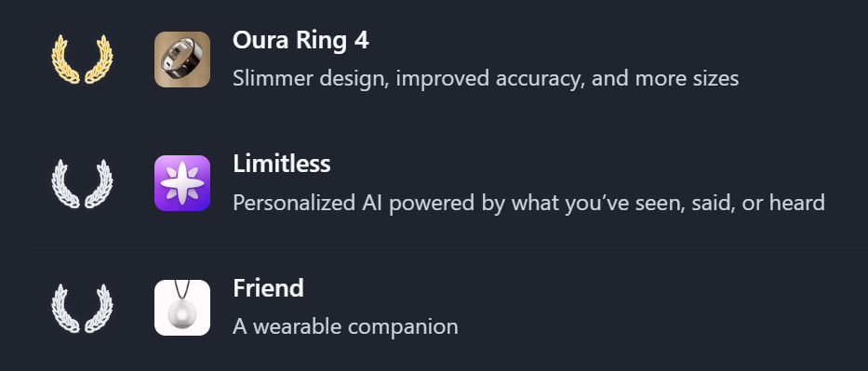Viewport: 868px width, 371px height.
Task: Click the silver laurel wreath next to Friend
Action: coord(82,308)
